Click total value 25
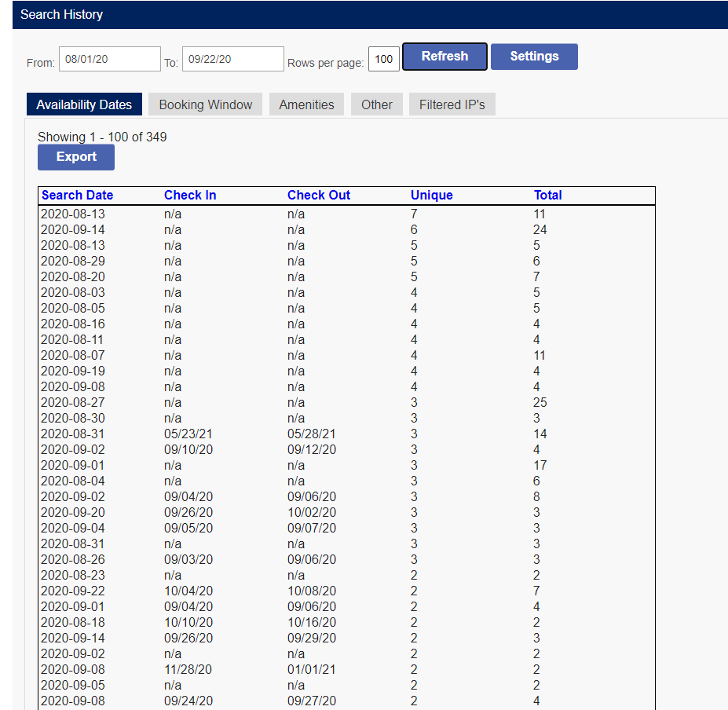The width and height of the screenshot is (728, 710). [x=540, y=402]
